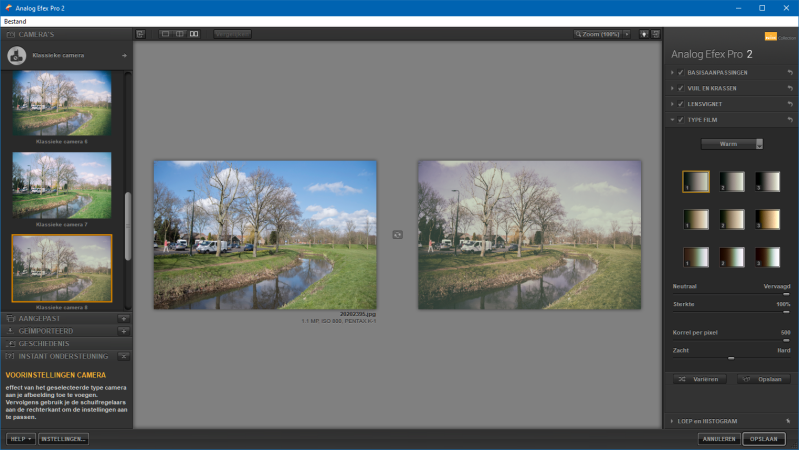Viewport: 799px width, 450px height.
Task: Click the Opslaan preset button beside Variëren
Action: tap(763, 379)
